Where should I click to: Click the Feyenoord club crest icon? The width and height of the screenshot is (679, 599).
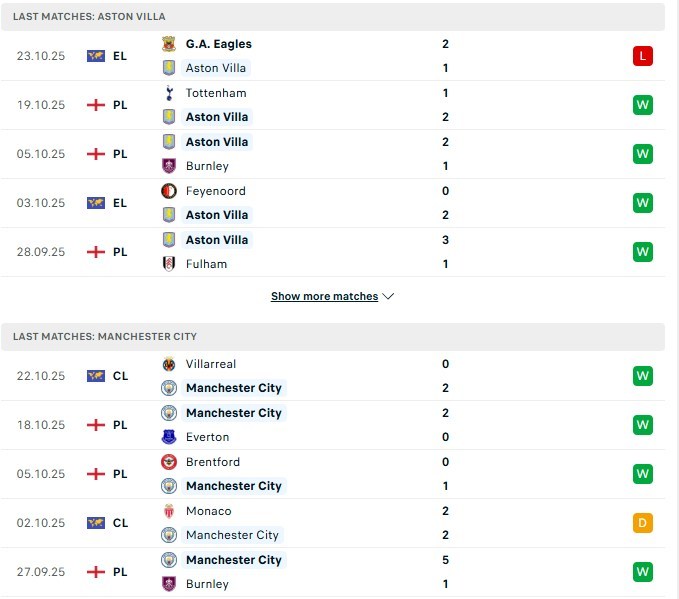168,191
